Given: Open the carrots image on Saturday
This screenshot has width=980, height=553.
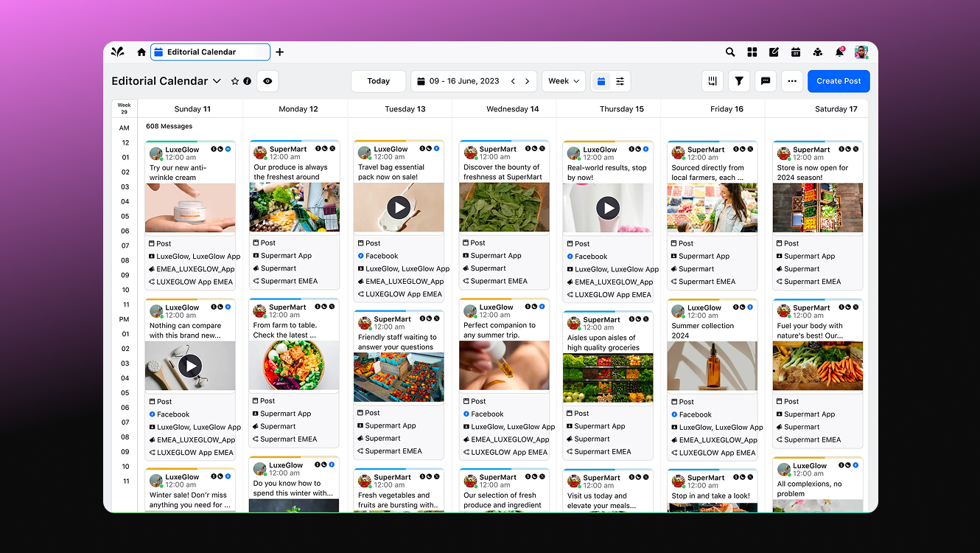Looking at the screenshot, I should coord(818,366).
